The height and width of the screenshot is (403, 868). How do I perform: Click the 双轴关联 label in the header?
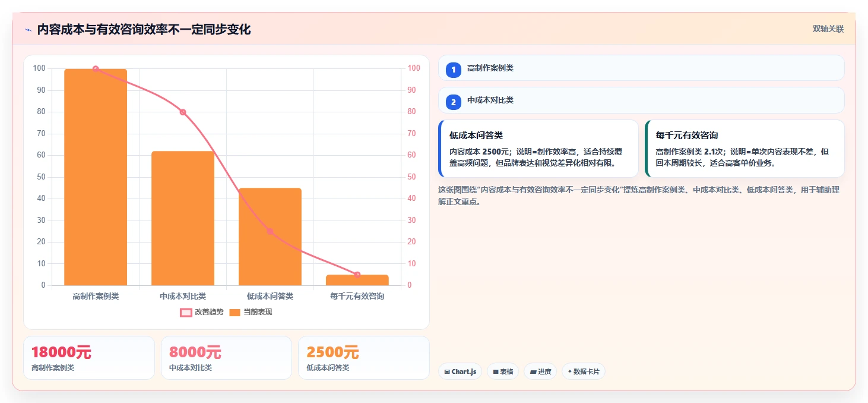pos(828,29)
